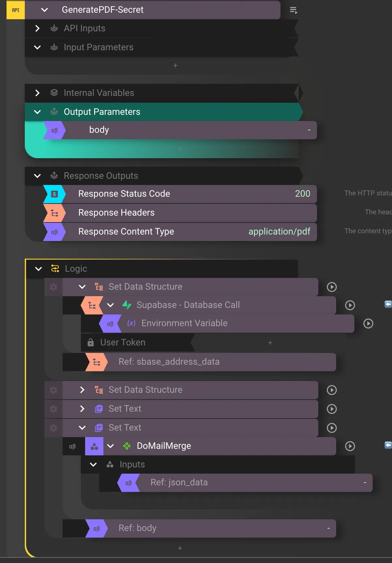Click the text type icon of body output
392x563 pixels.
pyautogui.click(x=54, y=130)
